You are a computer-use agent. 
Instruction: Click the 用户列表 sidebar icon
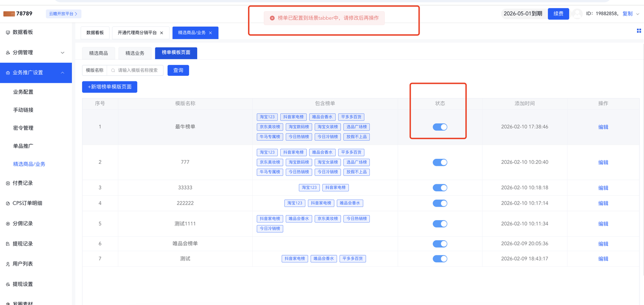coord(8,264)
